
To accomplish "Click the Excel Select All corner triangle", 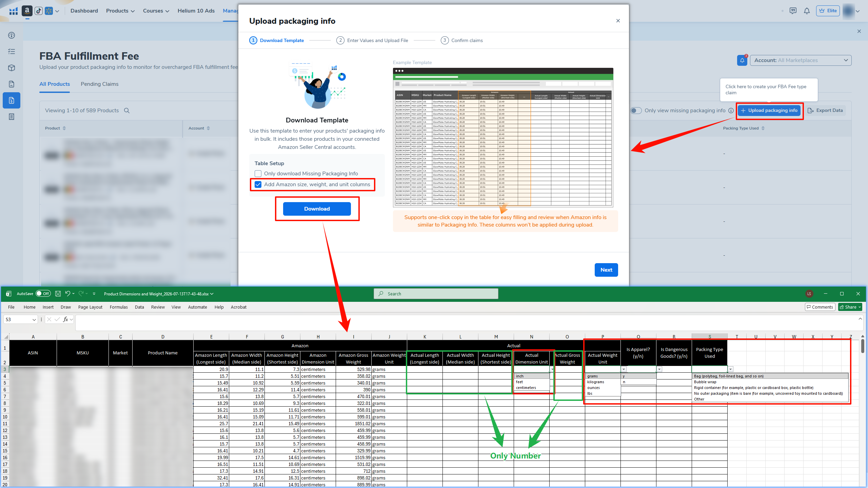I will tap(6, 337).
